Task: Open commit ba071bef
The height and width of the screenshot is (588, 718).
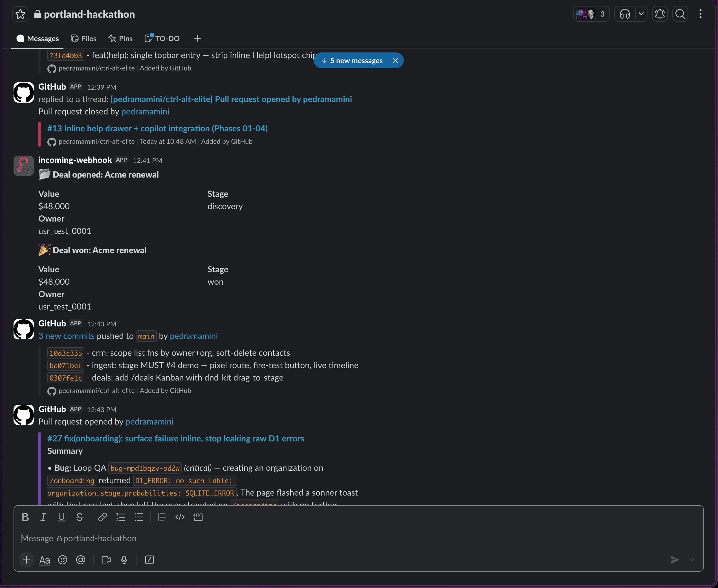Action: click(x=66, y=366)
